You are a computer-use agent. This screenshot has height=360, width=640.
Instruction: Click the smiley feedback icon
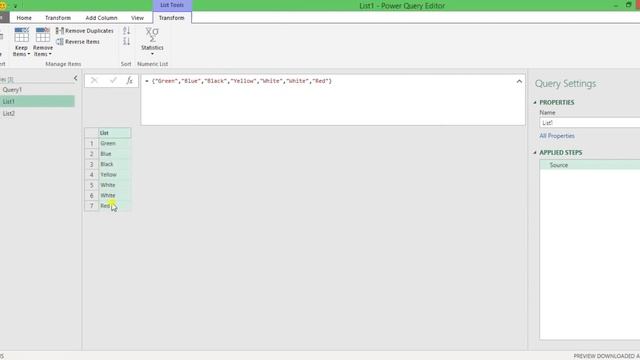click(x=3, y=6)
